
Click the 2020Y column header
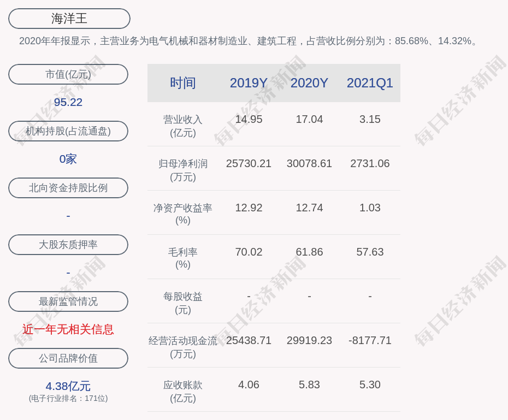[309, 83]
